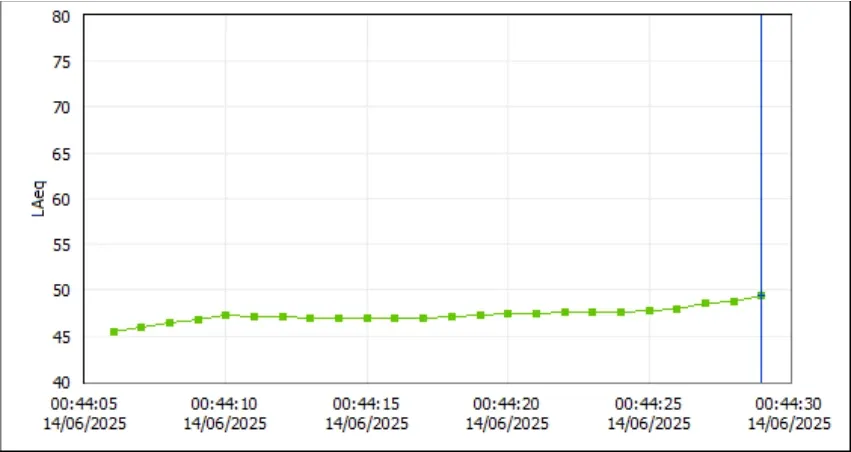This screenshot has width=851, height=452.
Task: Click the 00:44:15 time axis label
Action: 366,404
